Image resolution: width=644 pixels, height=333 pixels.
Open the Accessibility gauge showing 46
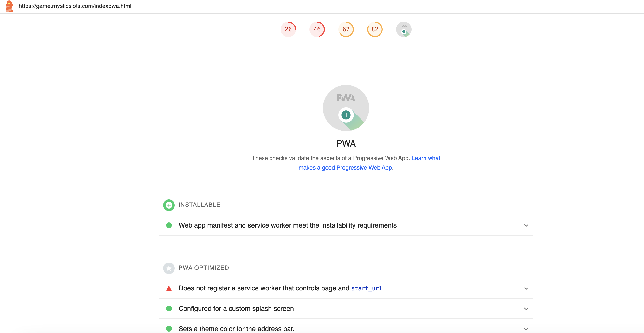[317, 29]
